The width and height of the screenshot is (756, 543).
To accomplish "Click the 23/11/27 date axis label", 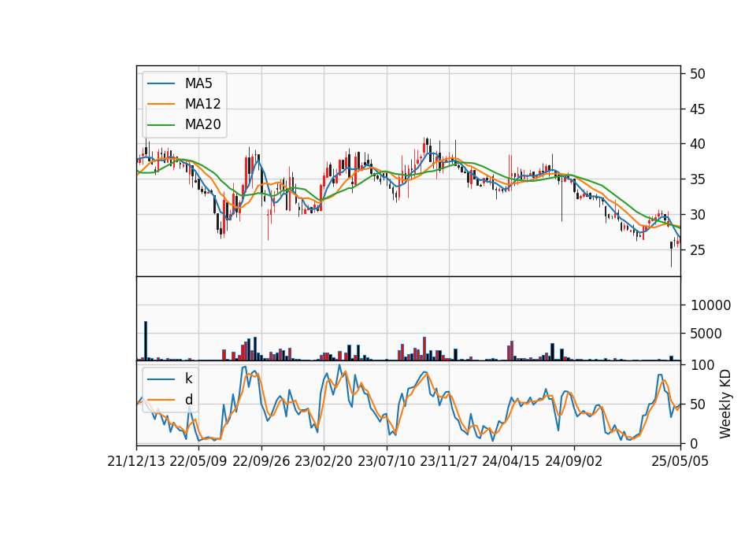I will pyautogui.click(x=448, y=461).
